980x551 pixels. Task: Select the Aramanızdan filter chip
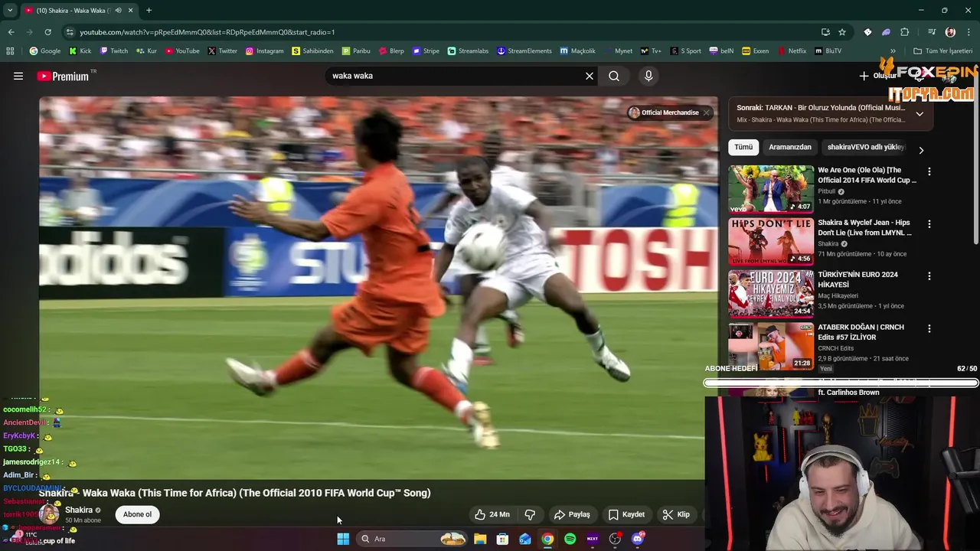[x=790, y=147]
